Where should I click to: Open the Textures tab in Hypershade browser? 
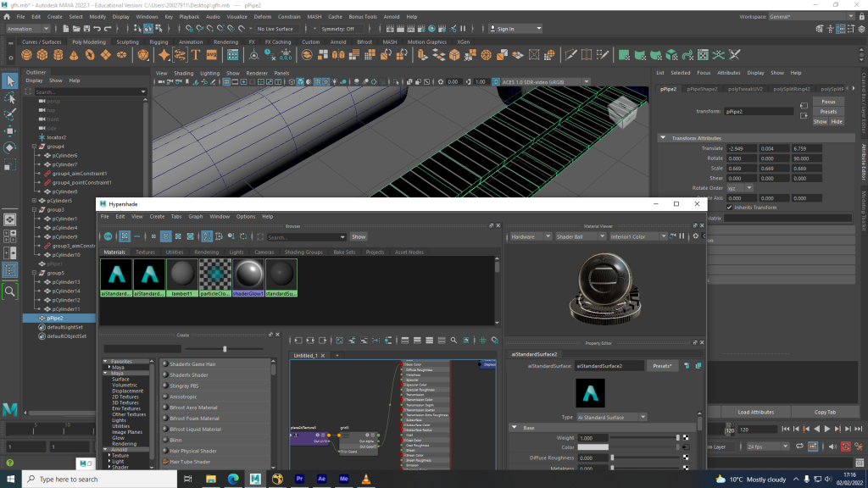145,252
